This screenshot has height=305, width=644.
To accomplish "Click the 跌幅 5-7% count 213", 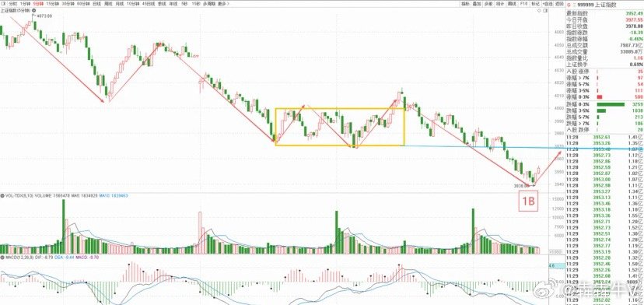I will point(639,117).
